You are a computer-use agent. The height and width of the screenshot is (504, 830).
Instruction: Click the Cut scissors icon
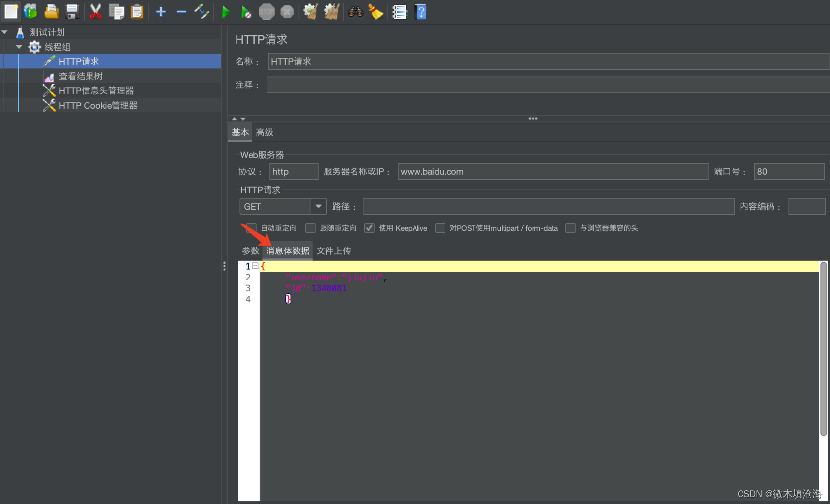tap(95, 11)
